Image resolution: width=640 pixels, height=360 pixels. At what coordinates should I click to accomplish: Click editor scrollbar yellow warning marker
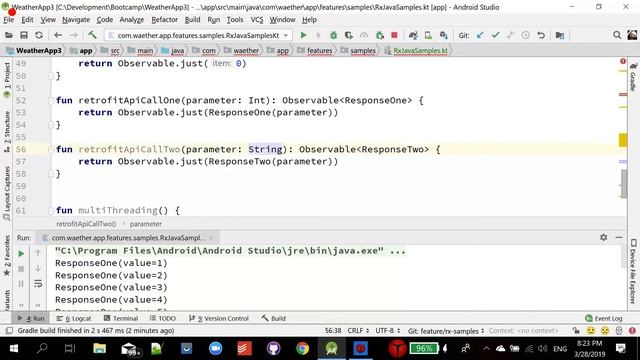[623, 140]
